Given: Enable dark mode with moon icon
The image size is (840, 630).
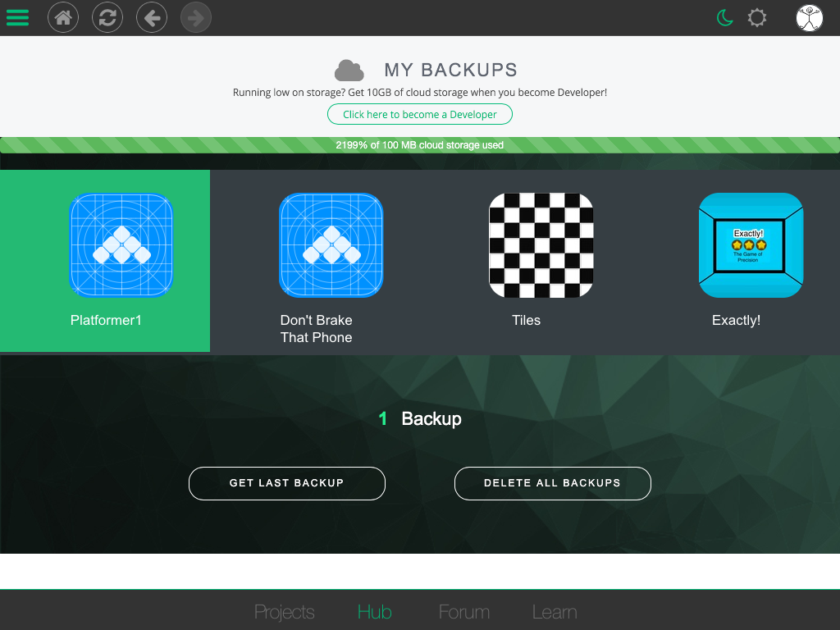Looking at the screenshot, I should [724, 17].
